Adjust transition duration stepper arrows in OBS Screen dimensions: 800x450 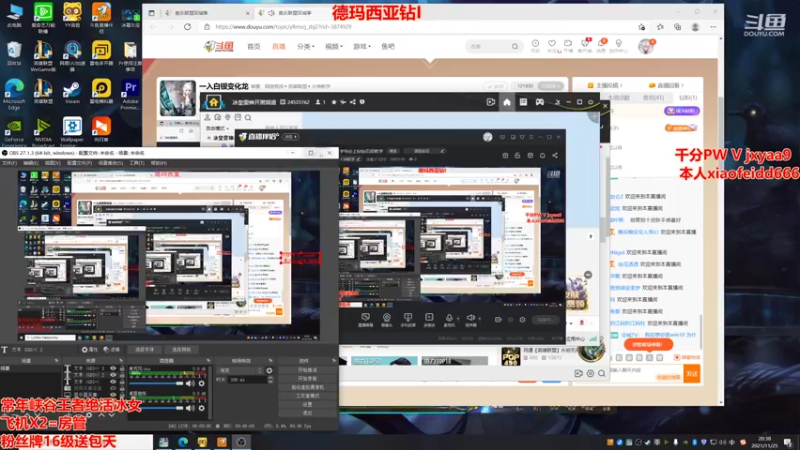[270, 380]
